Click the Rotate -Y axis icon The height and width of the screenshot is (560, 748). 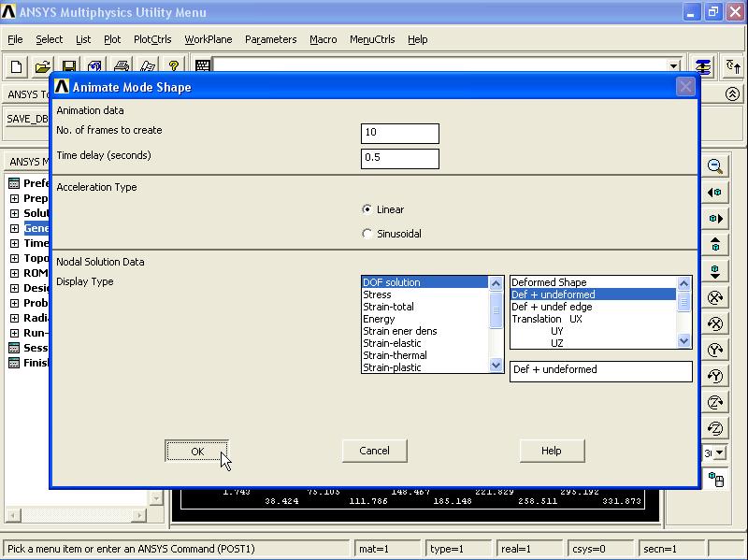click(x=714, y=377)
